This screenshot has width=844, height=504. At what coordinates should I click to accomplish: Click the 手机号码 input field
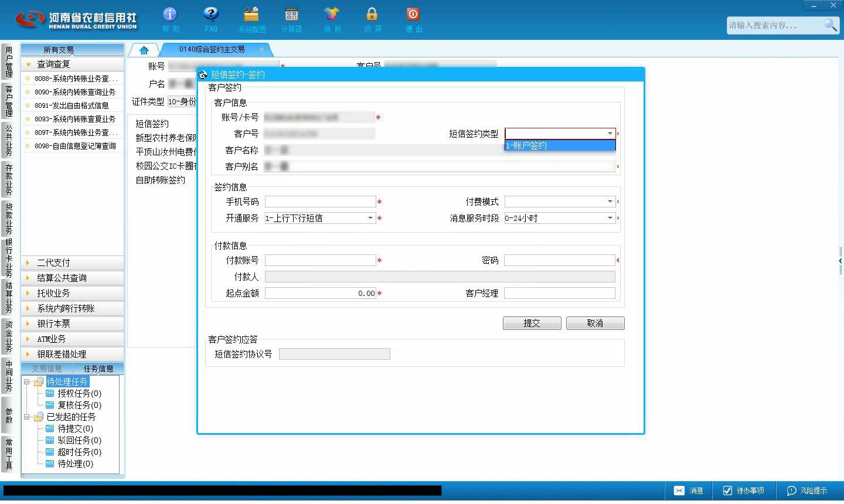pyautogui.click(x=320, y=202)
